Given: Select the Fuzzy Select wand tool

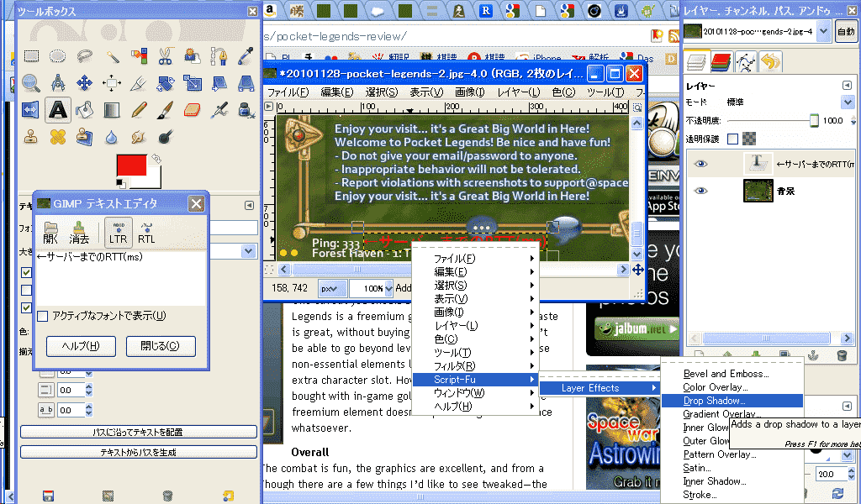Looking at the screenshot, I should [x=112, y=56].
